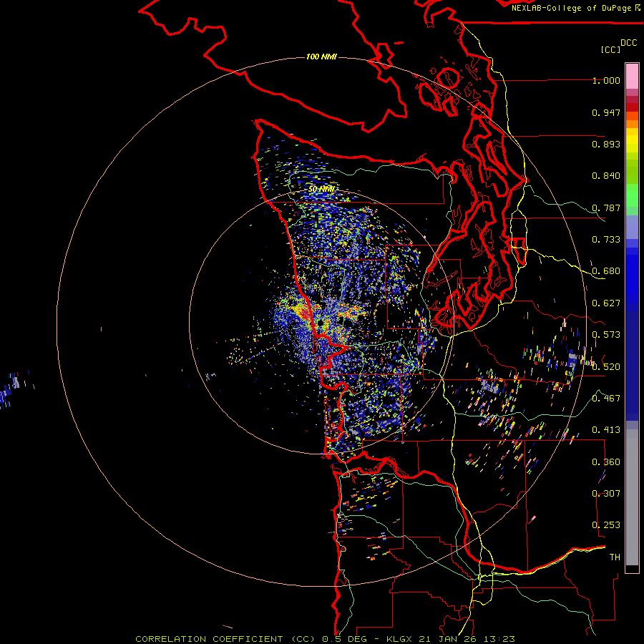The height and width of the screenshot is (644, 644).
Task: Click the 0.360 scale value
Action: (x=606, y=462)
